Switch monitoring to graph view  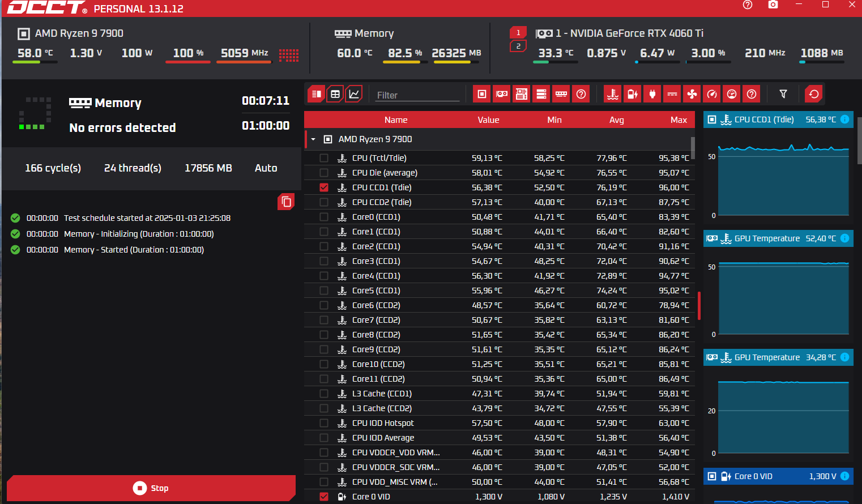click(354, 94)
